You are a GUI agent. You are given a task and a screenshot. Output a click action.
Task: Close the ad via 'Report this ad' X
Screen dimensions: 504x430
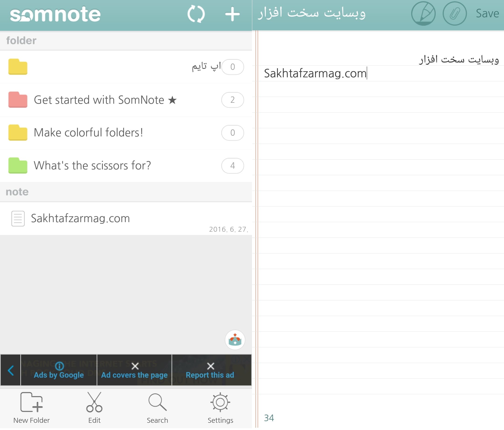pyautogui.click(x=210, y=366)
